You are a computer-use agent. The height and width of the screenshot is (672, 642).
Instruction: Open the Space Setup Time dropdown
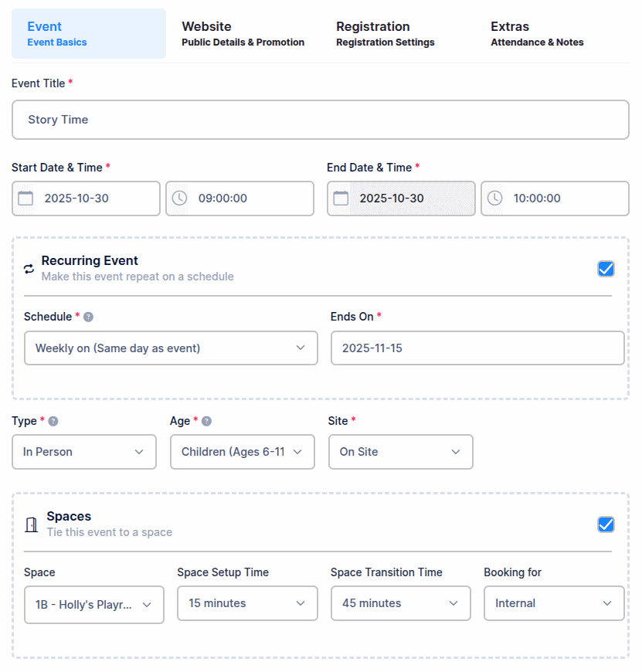click(x=247, y=603)
